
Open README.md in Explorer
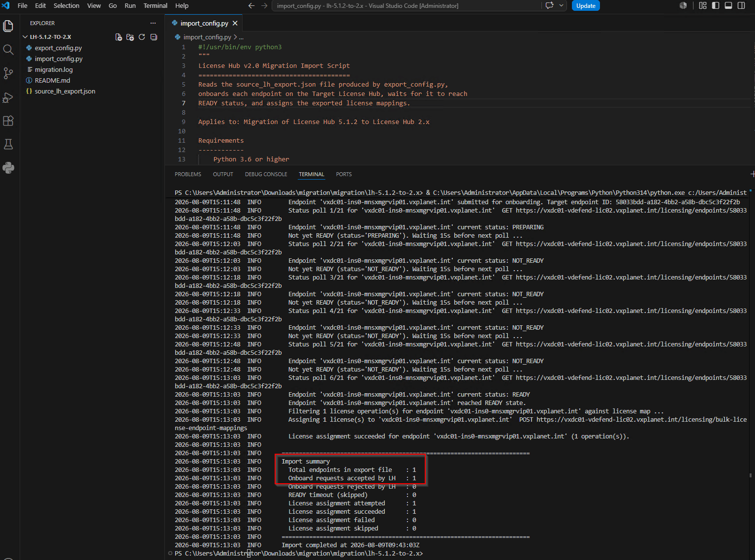[52, 80]
